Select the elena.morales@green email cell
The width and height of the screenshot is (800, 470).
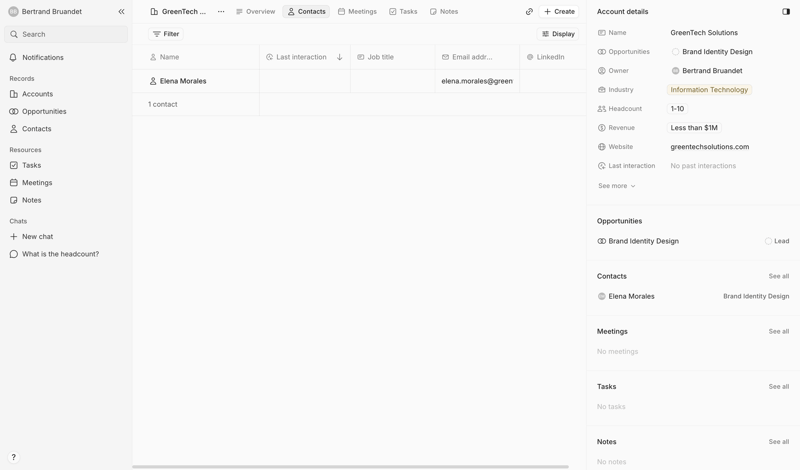477,81
